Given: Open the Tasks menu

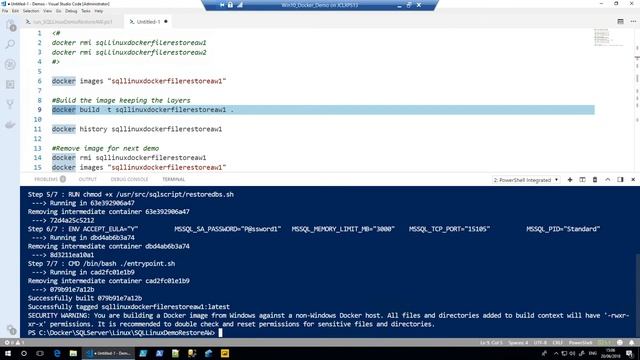Looking at the screenshot, I should click(86, 11).
